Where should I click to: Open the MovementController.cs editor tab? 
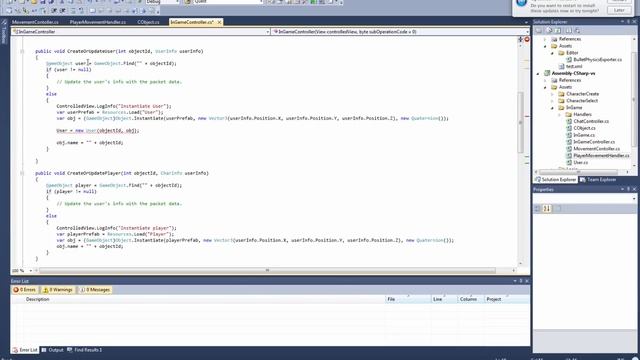coord(35,22)
